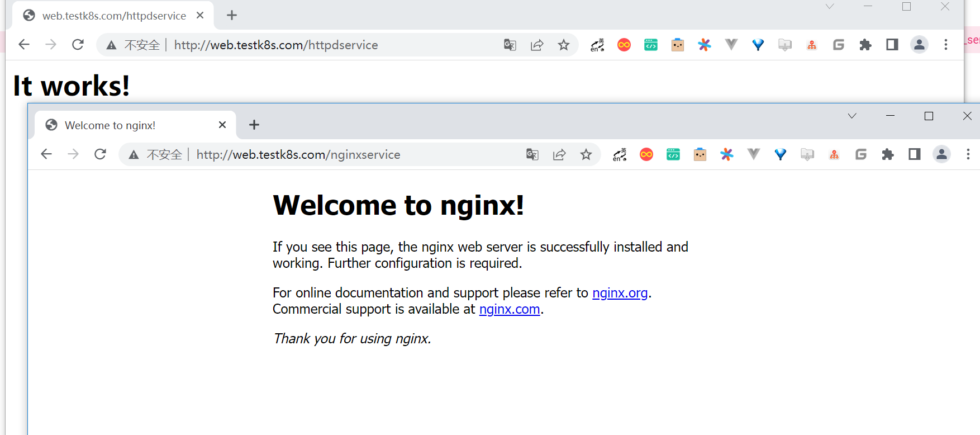Open a new tab in the httpd window
Image resolution: width=980 pixels, height=435 pixels.
coord(232,15)
